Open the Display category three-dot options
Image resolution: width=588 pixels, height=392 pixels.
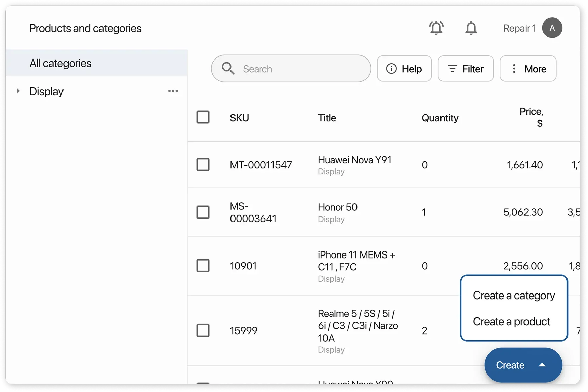pos(173,91)
